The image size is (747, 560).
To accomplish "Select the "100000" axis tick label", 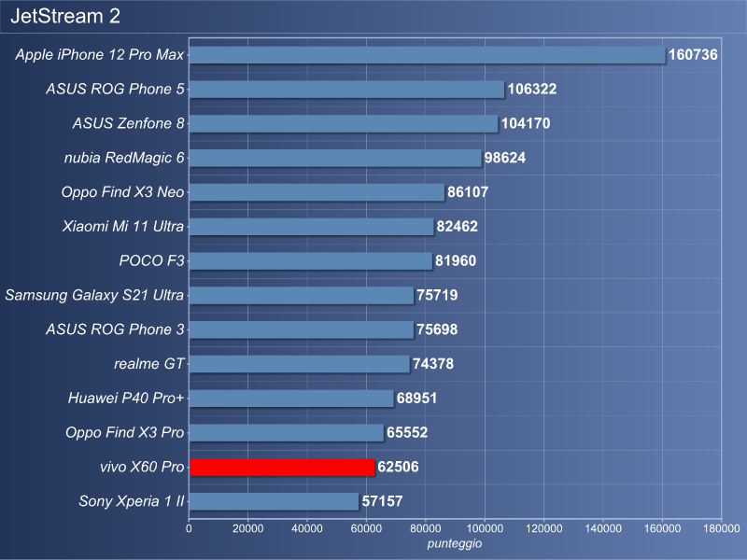I will click(x=485, y=528).
